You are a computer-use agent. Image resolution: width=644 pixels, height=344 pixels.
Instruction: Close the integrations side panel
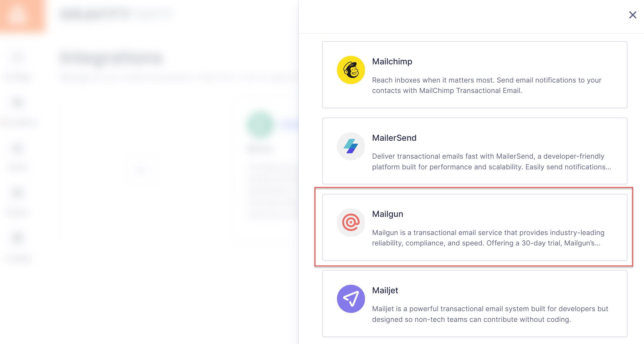633,15
